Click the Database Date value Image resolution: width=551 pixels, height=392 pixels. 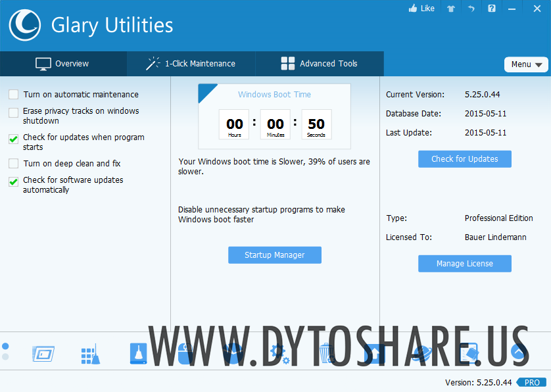pos(486,114)
